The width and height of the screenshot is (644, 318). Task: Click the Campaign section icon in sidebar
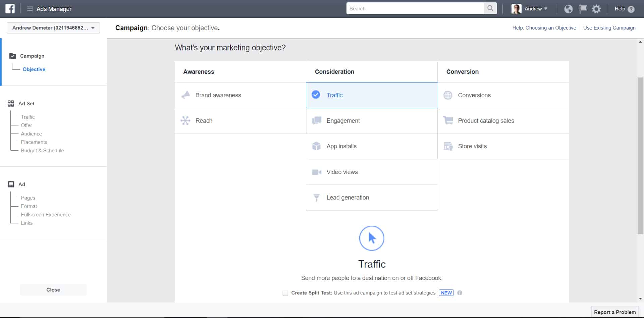coord(12,56)
